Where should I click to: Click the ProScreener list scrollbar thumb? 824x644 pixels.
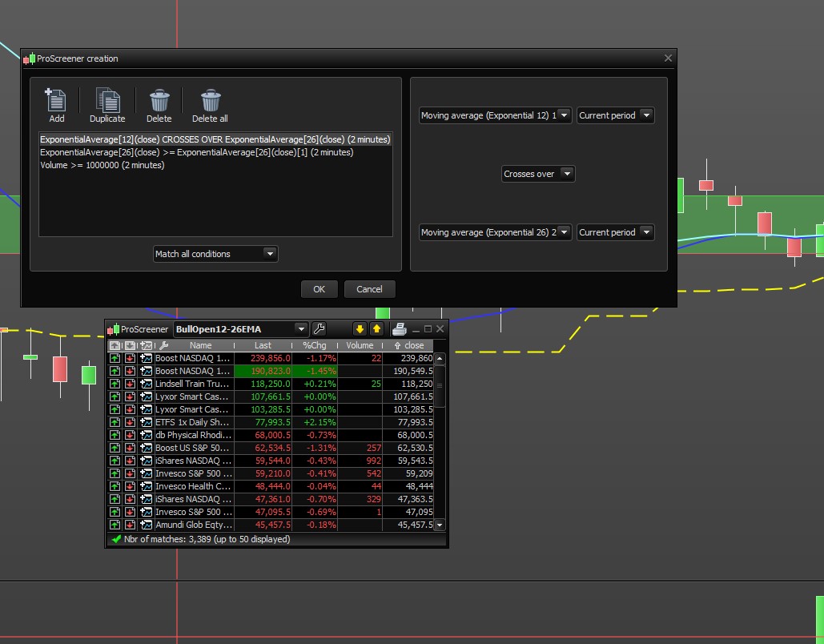pos(440,386)
